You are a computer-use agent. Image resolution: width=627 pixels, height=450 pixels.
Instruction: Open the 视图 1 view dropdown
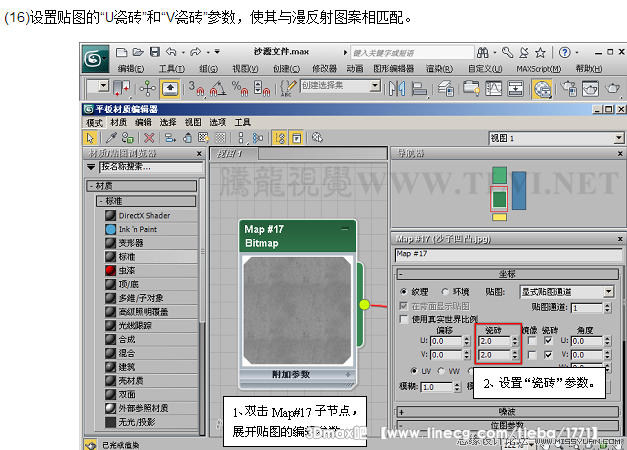556,138
